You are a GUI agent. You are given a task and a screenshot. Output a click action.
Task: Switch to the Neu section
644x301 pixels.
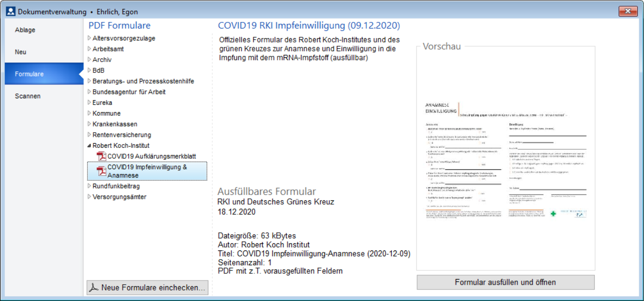[44, 52]
